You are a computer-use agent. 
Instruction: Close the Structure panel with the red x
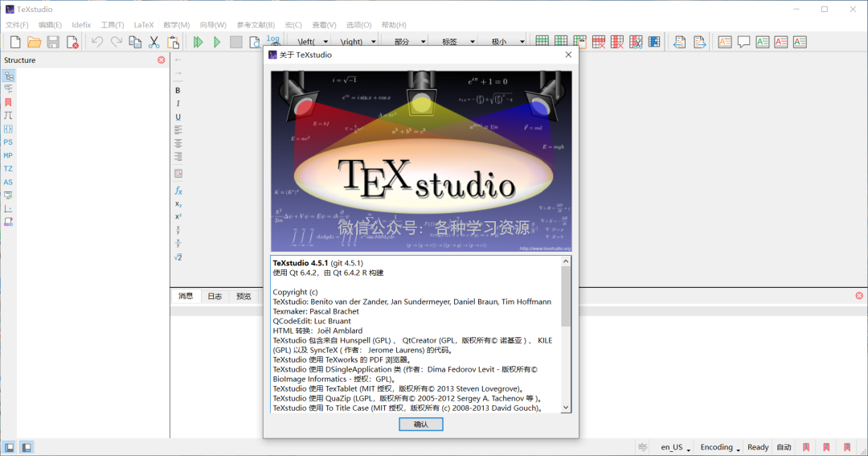161,60
